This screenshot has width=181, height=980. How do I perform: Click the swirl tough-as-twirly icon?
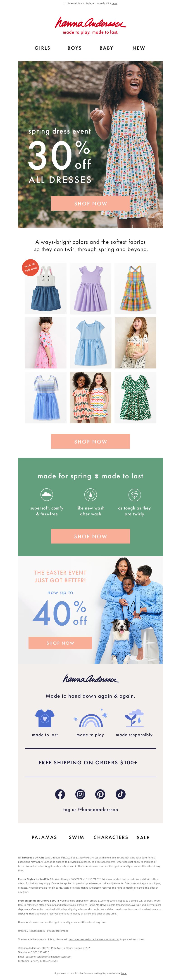(x=134, y=495)
